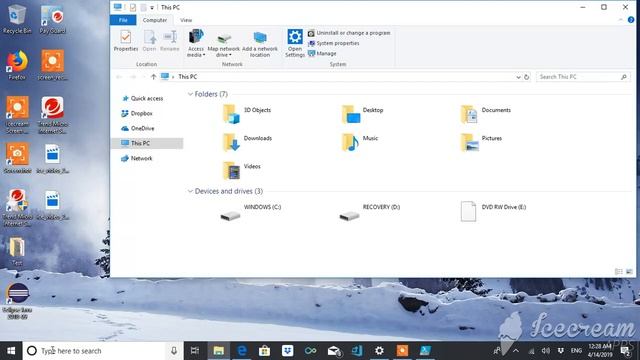Viewport: 640px width, 360px height.
Task: Click the address bar path This PC
Action: pos(188,77)
